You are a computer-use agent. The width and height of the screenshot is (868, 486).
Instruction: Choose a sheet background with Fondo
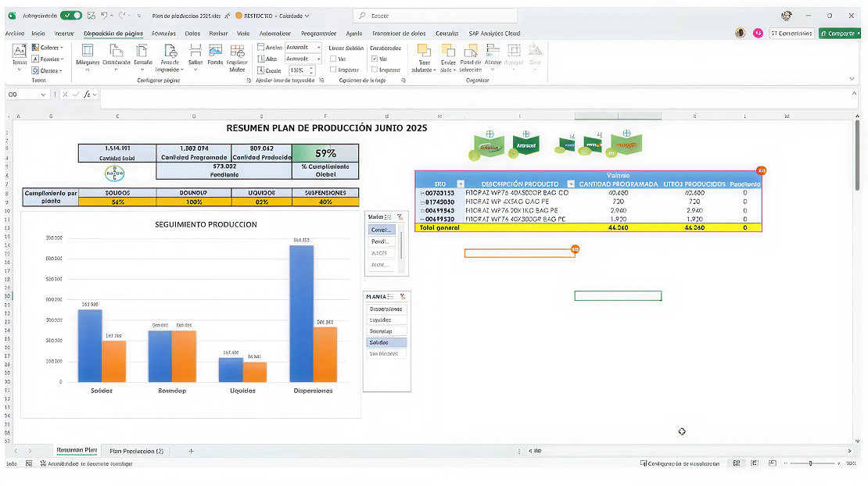[x=215, y=55]
